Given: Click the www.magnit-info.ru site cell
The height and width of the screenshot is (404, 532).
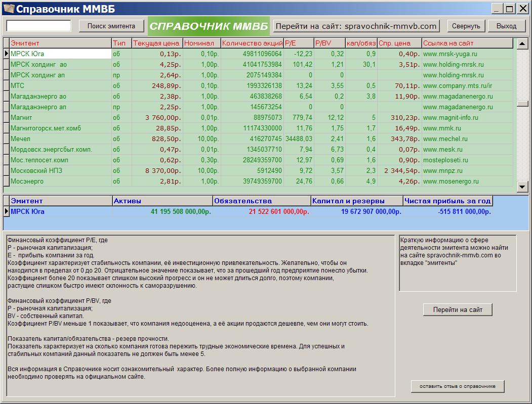Looking at the screenshot, I should (467, 118).
